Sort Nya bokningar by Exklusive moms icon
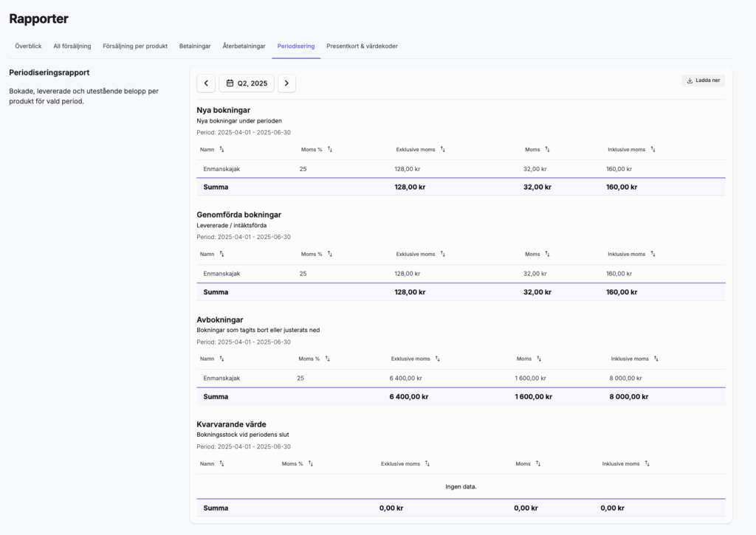Viewport: 756px width, 535px height. pyautogui.click(x=443, y=149)
